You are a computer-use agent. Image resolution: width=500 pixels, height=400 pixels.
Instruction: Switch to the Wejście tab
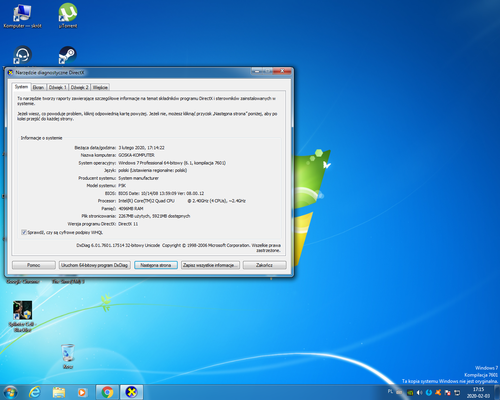(100, 87)
